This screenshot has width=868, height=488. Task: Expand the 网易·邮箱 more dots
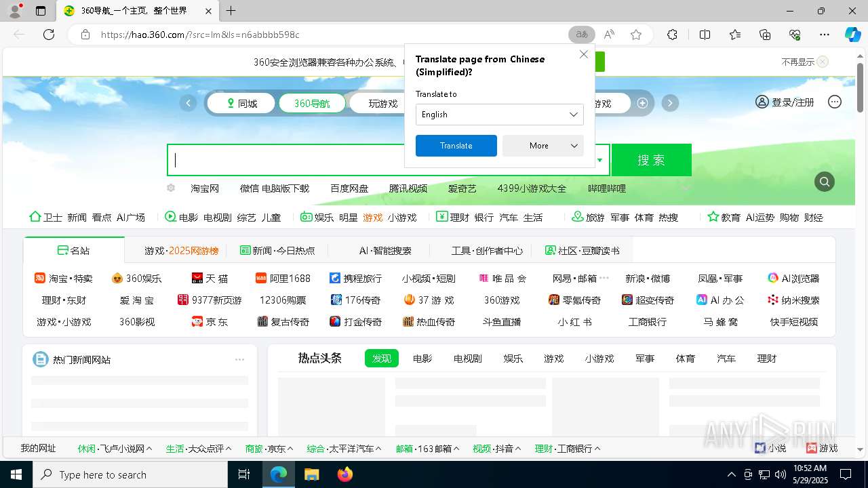[604, 278]
